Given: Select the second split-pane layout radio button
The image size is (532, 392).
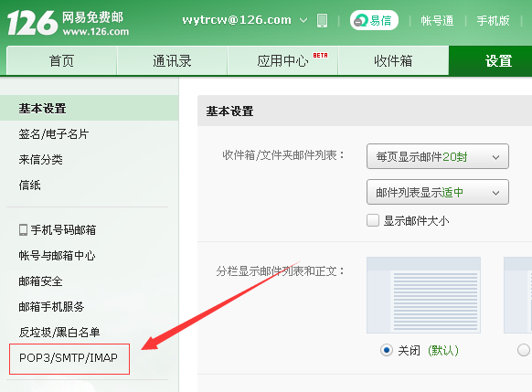Looking at the screenshot, I should tap(524, 350).
